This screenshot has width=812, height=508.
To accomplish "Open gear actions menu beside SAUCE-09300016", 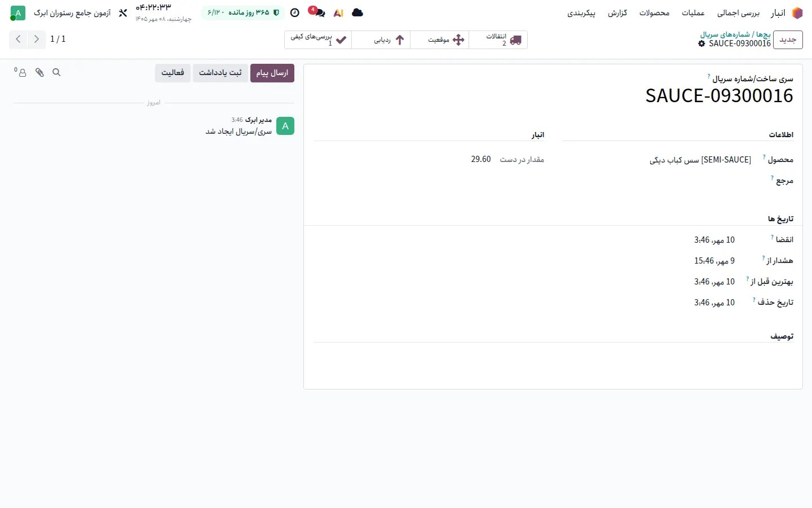I will pos(701,43).
